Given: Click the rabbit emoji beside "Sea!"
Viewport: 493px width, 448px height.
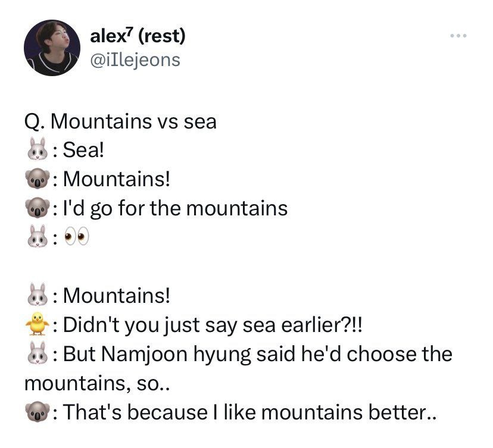Looking at the screenshot, I should tap(38, 149).
